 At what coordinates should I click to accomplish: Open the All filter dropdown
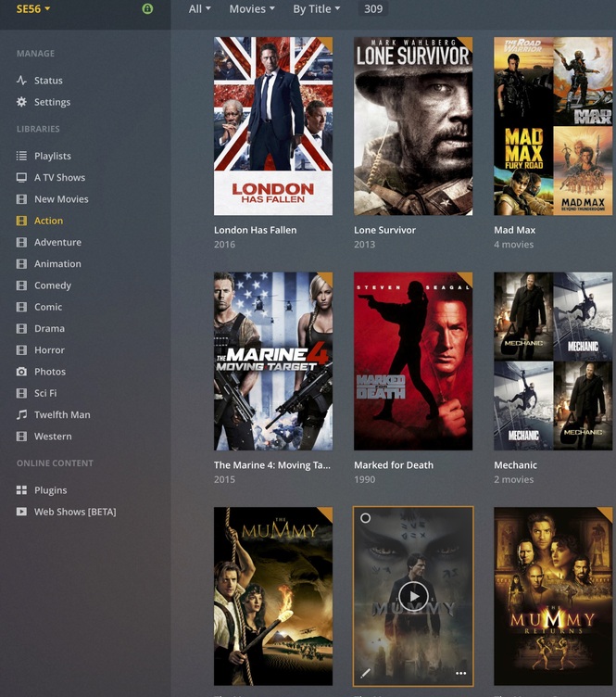pos(199,8)
